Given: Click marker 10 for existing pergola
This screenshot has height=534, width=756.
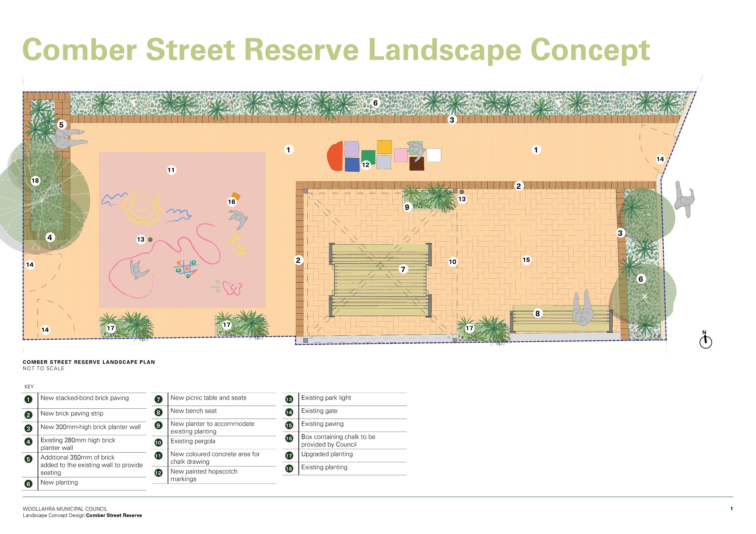Looking at the screenshot, I should click(x=452, y=262).
